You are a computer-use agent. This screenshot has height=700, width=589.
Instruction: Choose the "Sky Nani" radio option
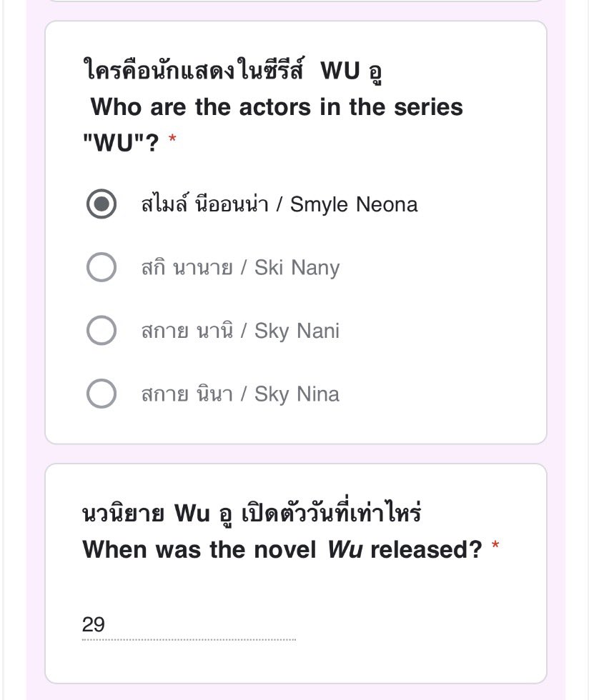[x=102, y=331]
